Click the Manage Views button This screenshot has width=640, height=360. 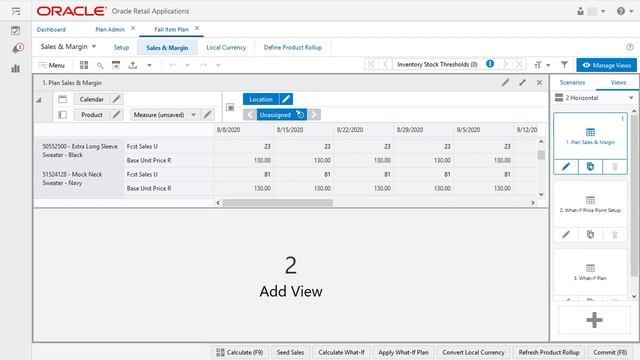tap(607, 65)
